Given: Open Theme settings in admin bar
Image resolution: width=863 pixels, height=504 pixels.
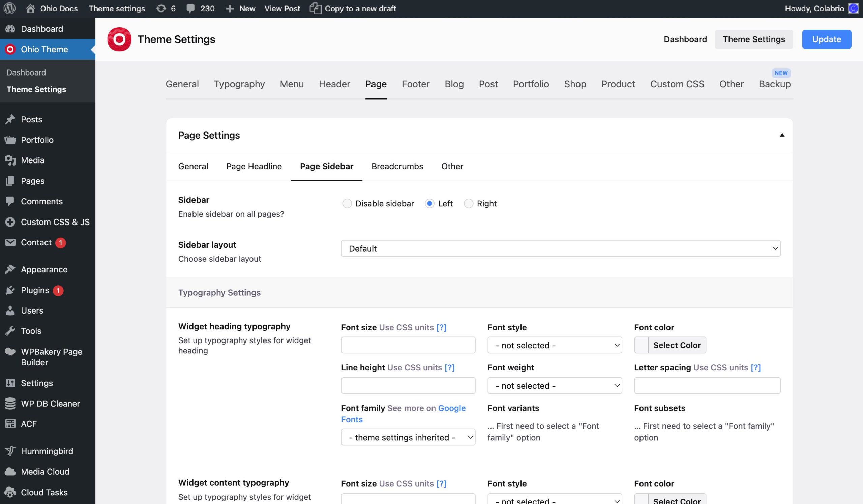Looking at the screenshot, I should (117, 9).
